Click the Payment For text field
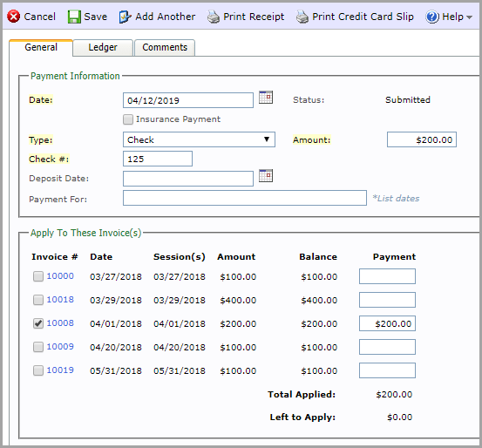This screenshot has height=448, width=482. [245, 198]
